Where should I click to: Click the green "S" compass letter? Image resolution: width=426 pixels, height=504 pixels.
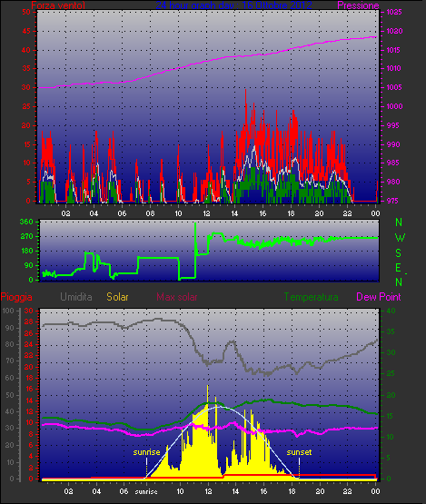point(399,253)
